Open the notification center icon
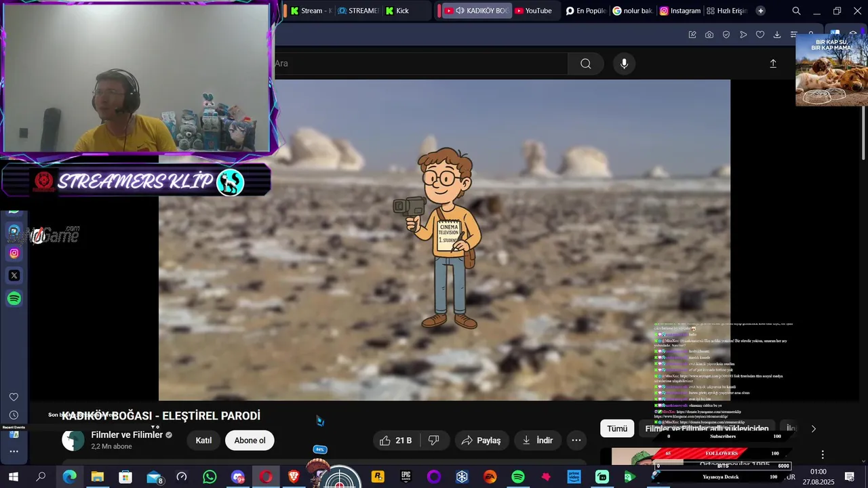 pyautogui.click(x=850, y=477)
